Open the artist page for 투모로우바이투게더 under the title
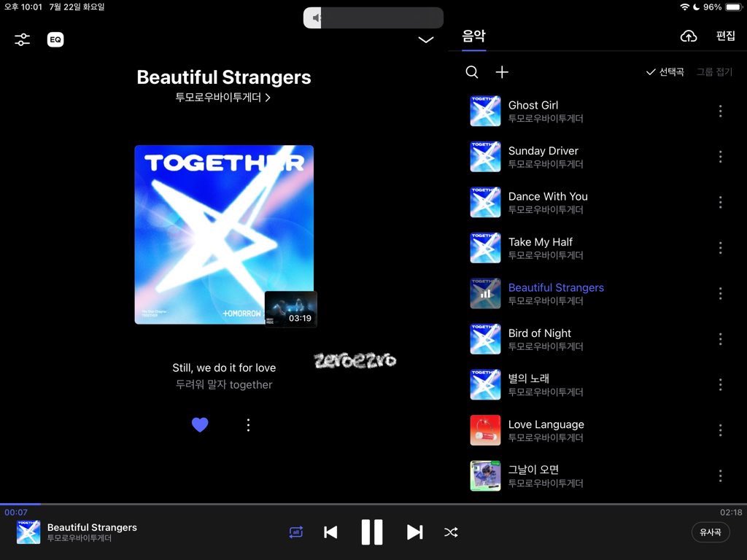The image size is (747, 560). (x=223, y=98)
